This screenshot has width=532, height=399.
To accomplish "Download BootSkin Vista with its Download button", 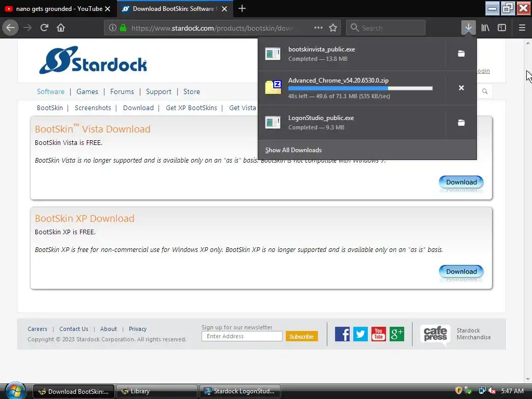I will [461, 182].
